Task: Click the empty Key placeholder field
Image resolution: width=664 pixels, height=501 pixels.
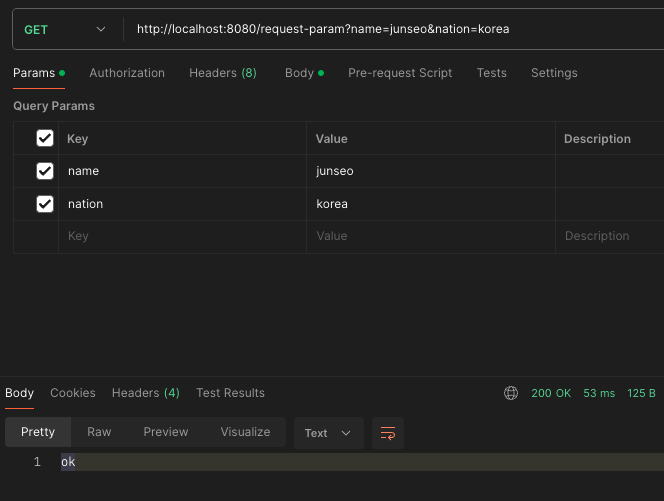Action: [x=182, y=236]
